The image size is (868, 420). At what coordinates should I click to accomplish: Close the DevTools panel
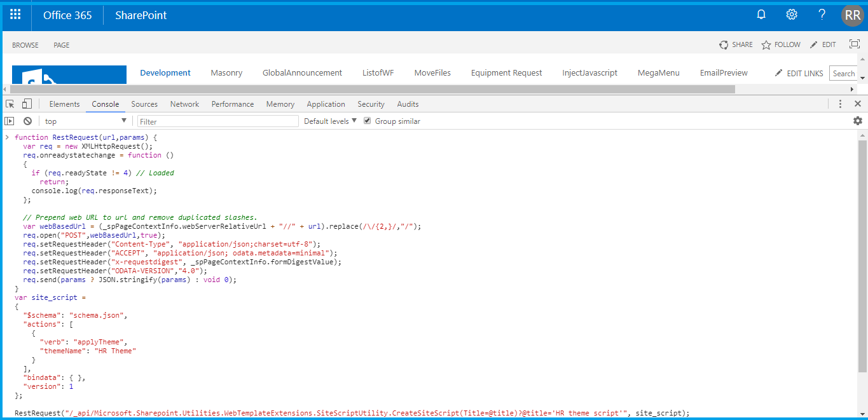click(x=858, y=104)
